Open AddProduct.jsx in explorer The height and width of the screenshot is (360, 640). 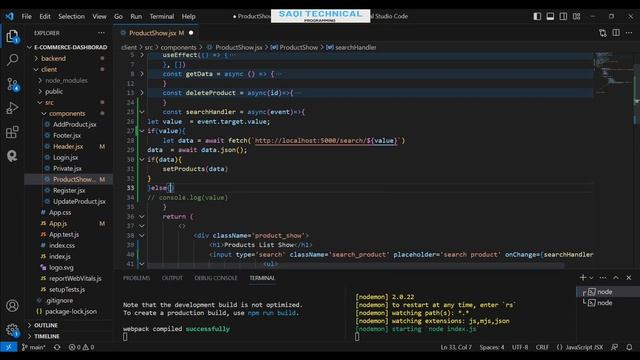pyautogui.click(x=75, y=124)
